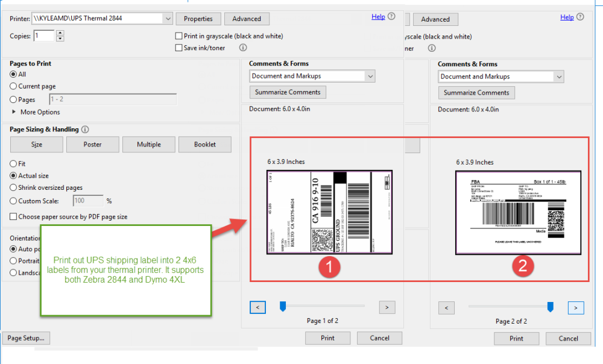Select Pages range radio button
603x364 pixels.
(13, 99)
